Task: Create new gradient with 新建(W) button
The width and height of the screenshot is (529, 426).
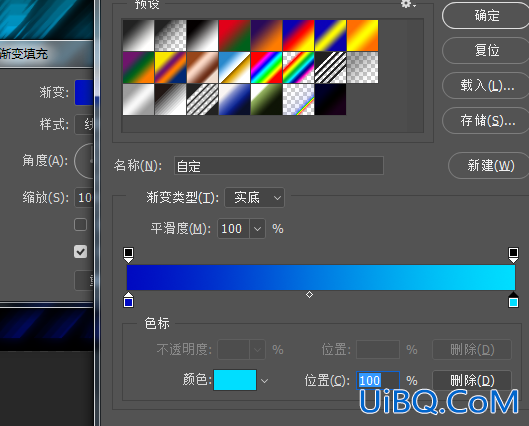Action: tap(489, 166)
